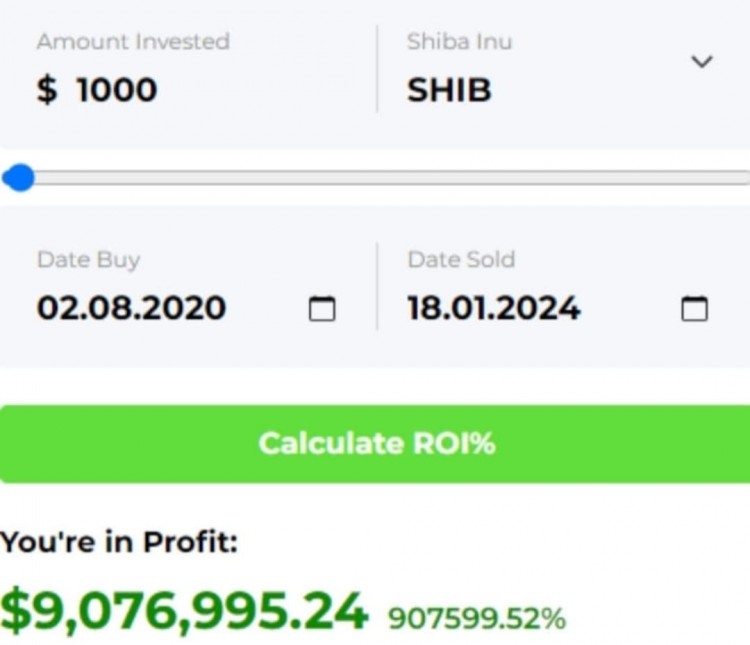Click the ROI percentage 907599.52%
The height and width of the screenshot is (645, 750).
[x=477, y=618]
